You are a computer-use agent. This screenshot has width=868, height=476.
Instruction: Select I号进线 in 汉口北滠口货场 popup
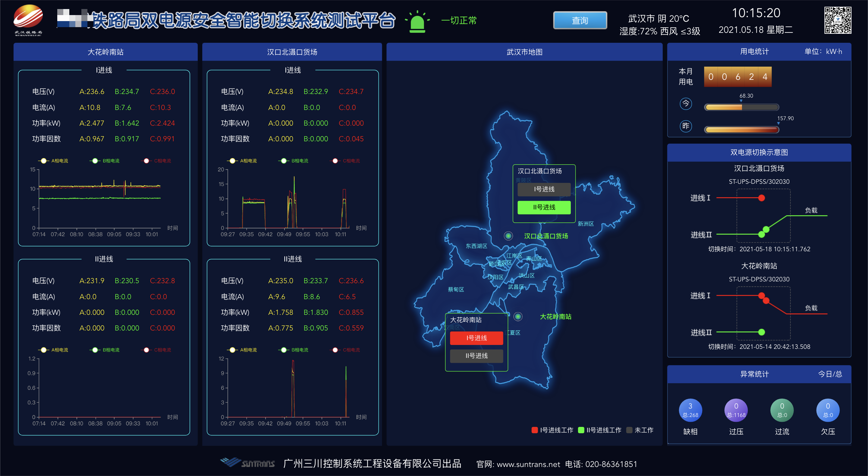(x=544, y=189)
